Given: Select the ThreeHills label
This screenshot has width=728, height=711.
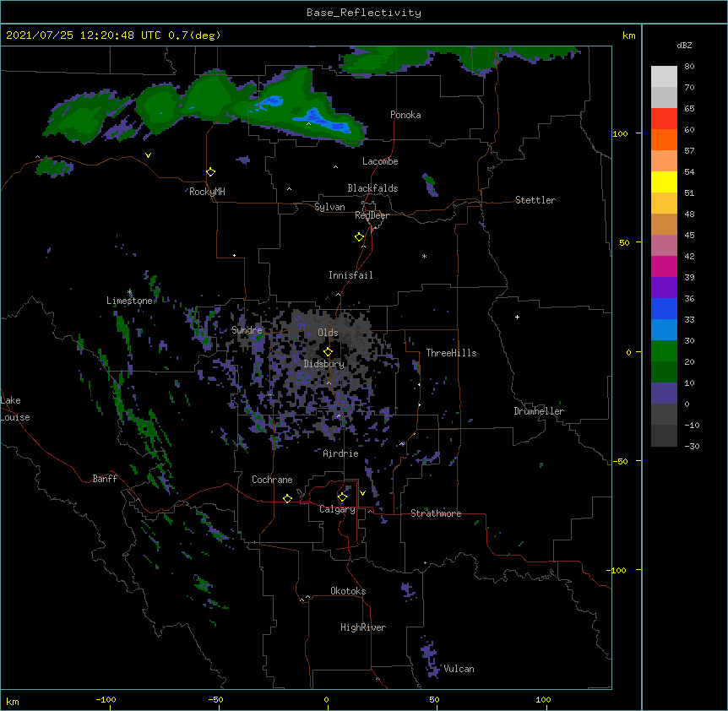Looking at the screenshot, I should click(451, 353).
